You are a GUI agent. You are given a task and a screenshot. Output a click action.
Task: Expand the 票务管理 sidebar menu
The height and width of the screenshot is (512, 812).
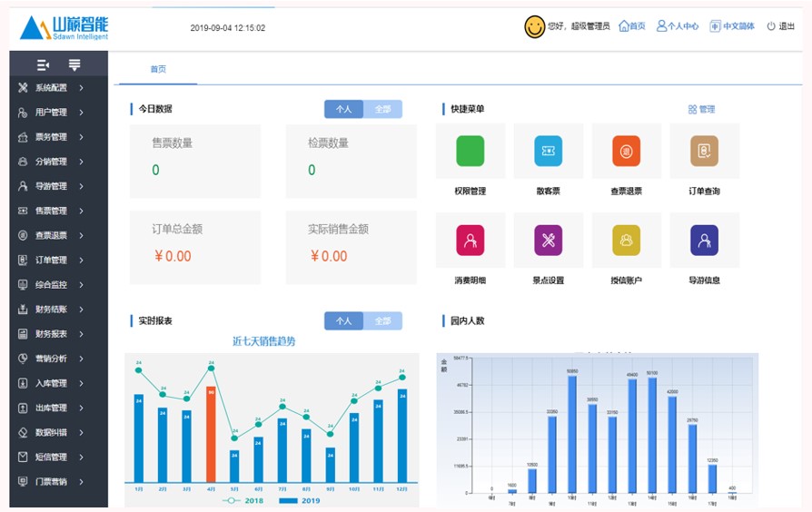(x=51, y=137)
